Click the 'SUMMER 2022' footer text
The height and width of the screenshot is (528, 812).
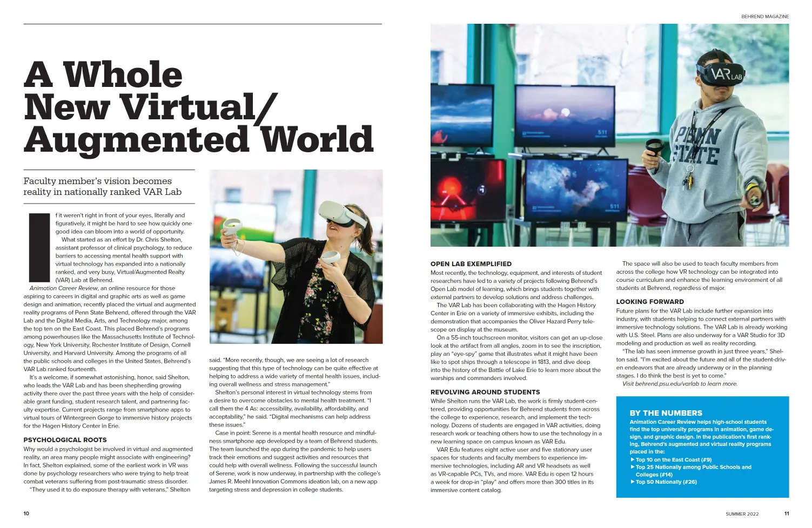742,514
